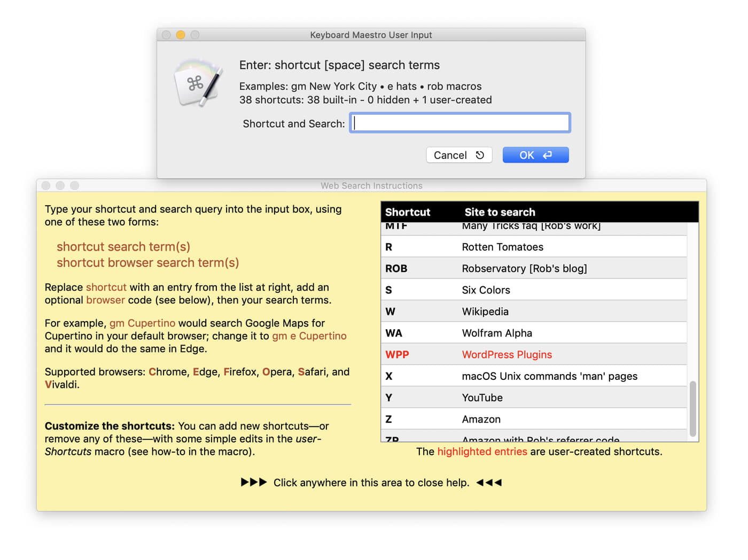
Task: Click the 'shortcut search term(s)' text
Action: [x=123, y=246]
